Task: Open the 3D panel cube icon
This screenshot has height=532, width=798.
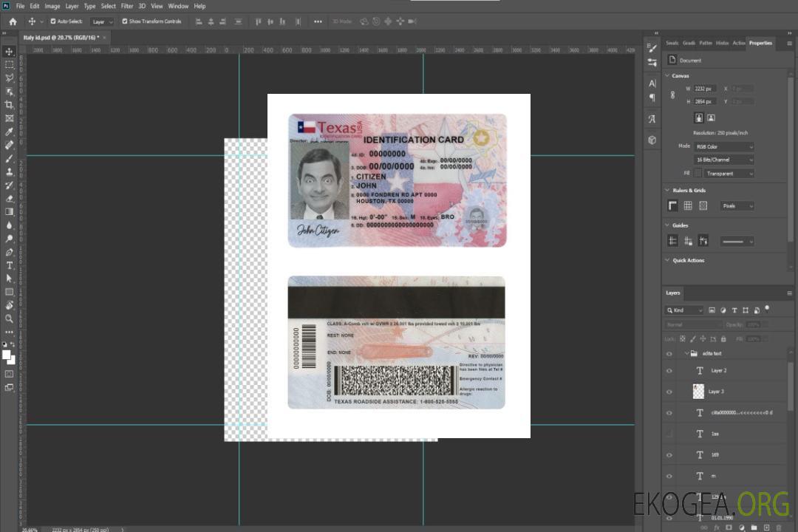Action: click(x=652, y=140)
